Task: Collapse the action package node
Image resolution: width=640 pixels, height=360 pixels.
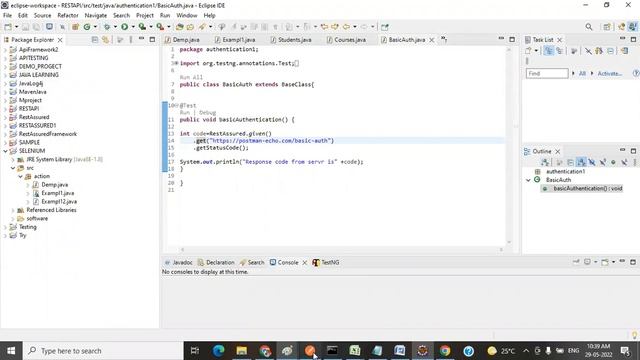Action: point(20,176)
